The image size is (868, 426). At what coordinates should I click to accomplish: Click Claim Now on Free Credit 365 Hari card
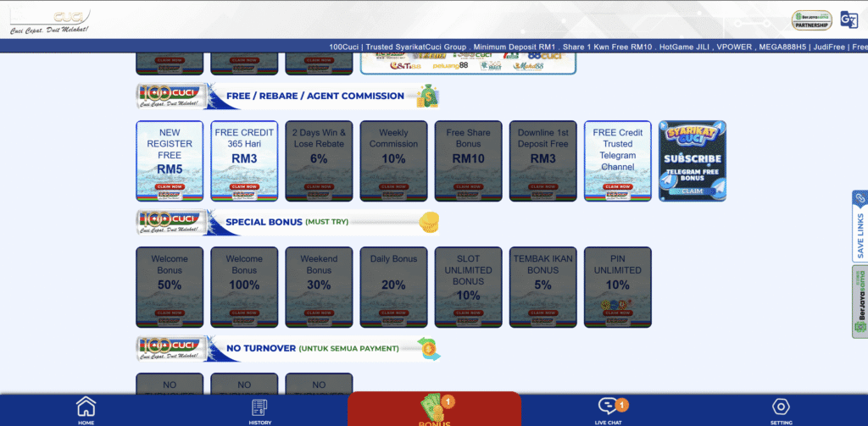coord(244,187)
